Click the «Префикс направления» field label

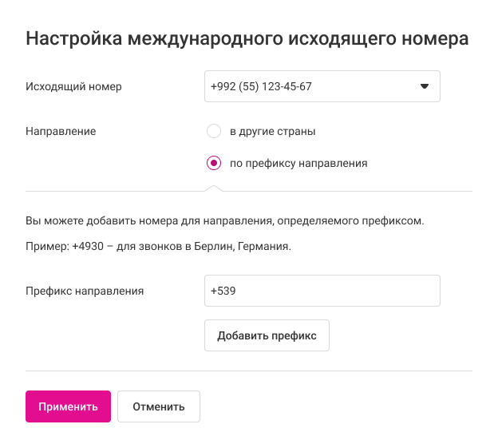point(85,291)
